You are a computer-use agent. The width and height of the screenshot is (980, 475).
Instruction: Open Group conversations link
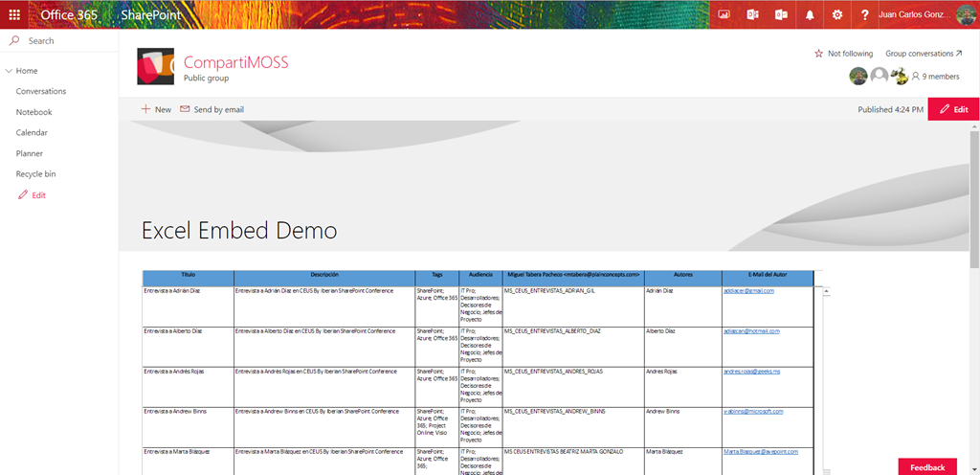tap(924, 54)
